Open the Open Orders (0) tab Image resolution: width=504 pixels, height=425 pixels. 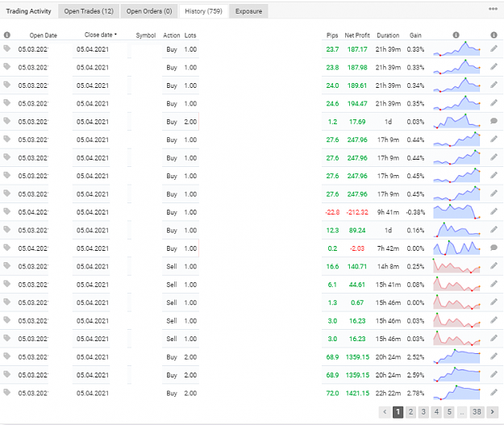[149, 11]
